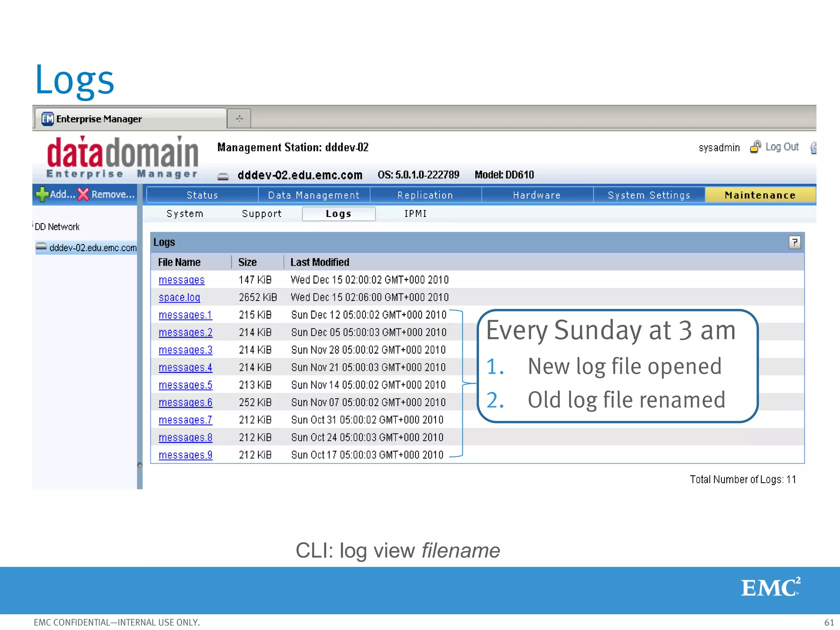Viewport: 840px width, 630px height.
Task: Click the DD Network tree root
Action: pyautogui.click(x=57, y=227)
